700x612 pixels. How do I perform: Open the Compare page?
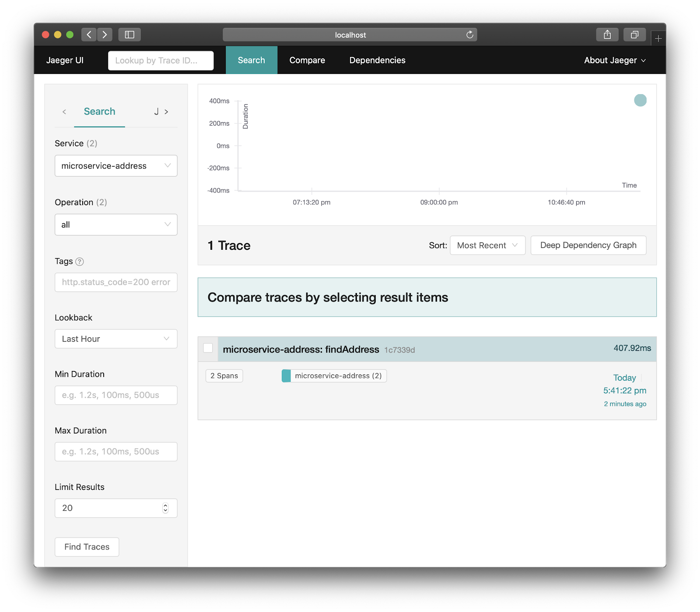click(307, 60)
